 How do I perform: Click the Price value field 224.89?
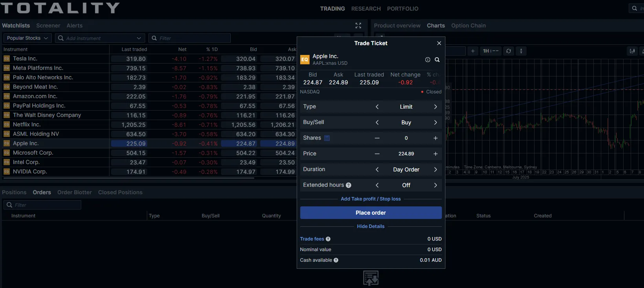click(x=406, y=154)
